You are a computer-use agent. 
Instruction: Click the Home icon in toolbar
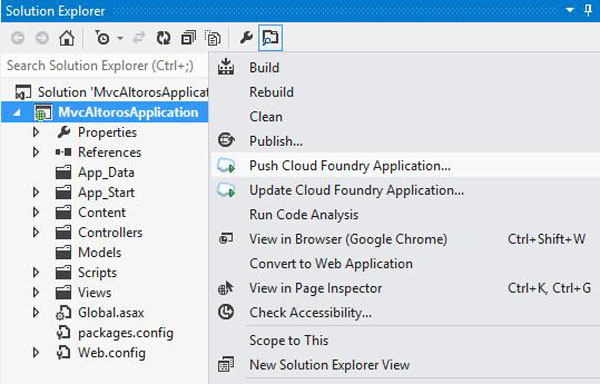[x=67, y=38]
